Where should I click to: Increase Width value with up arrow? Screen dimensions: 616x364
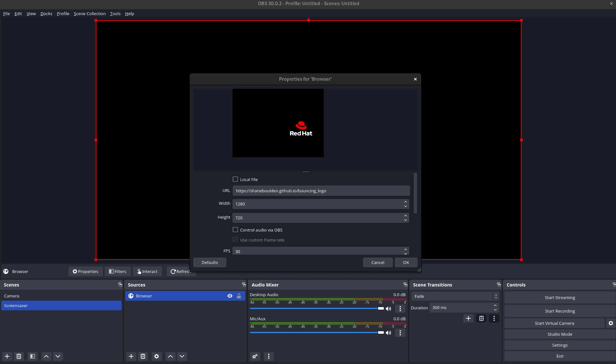(405, 202)
